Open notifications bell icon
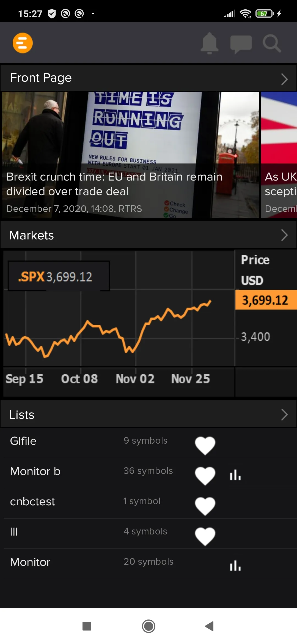This screenshot has width=297, height=644. [210, 43]
